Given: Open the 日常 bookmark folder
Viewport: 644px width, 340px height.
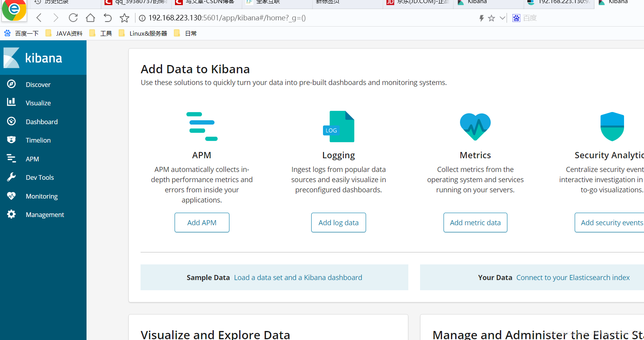Looking at the screenshot, I should click(x=186, y=33).
